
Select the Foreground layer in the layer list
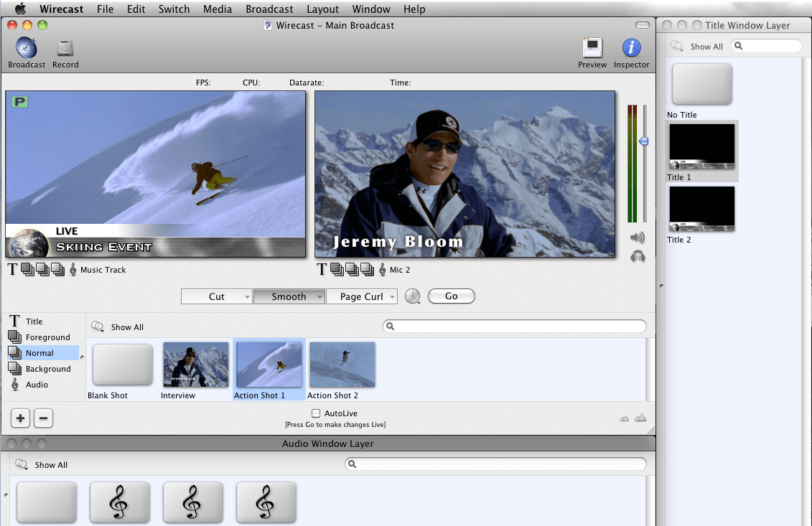coord(43,337)
